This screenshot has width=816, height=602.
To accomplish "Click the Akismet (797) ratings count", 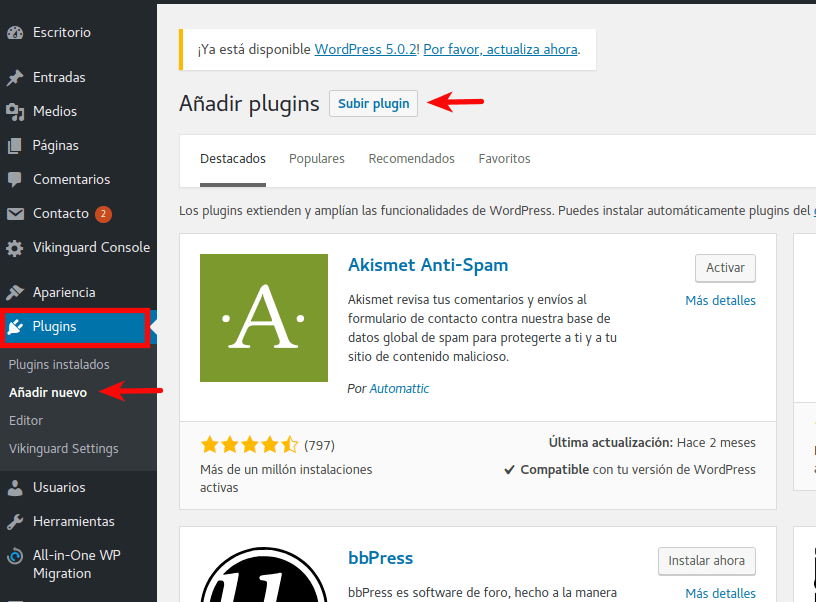I will pyautogui.click(x=319, y=445).
